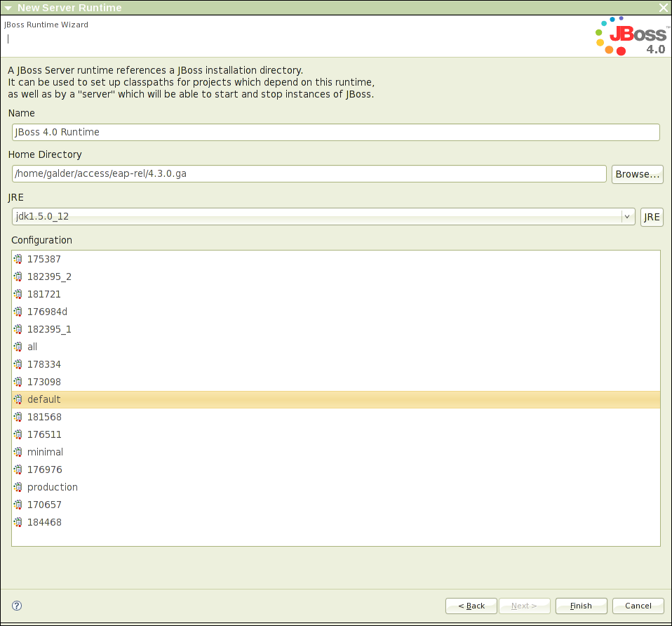Image resolution: width=672 pixels, height=626 pixels.
Task: Select the 182395_2 configuration
Action: (x=49, y=277)
